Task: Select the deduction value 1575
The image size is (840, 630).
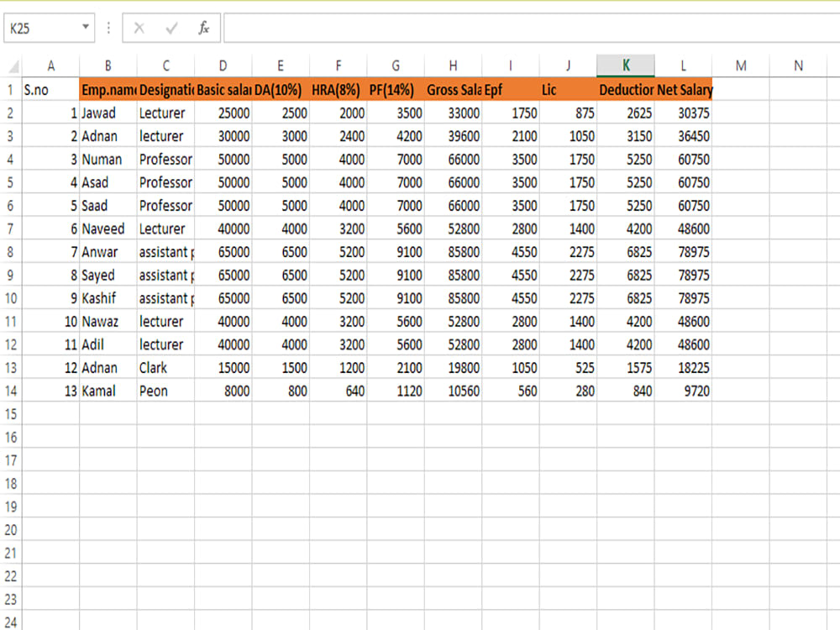Action: pos(626,368)
